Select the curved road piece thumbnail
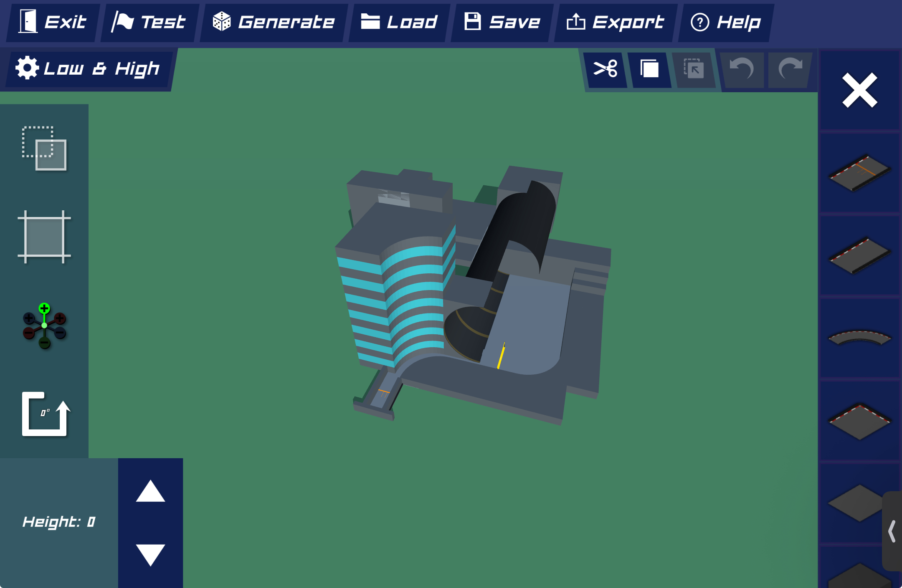The width and height of the screenshot is (902, 588). 859,338
